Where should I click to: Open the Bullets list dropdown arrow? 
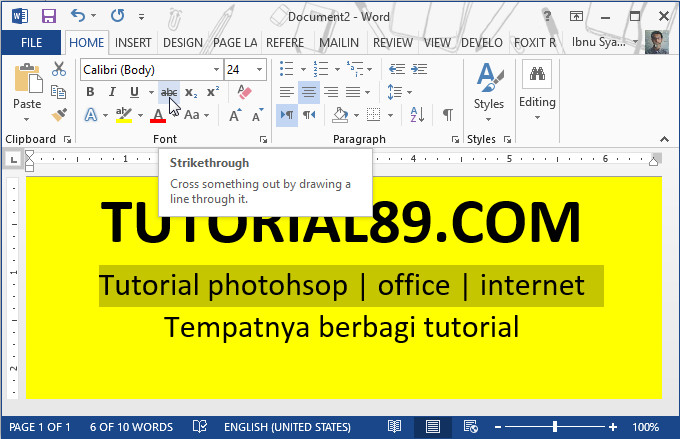(303, 69)
